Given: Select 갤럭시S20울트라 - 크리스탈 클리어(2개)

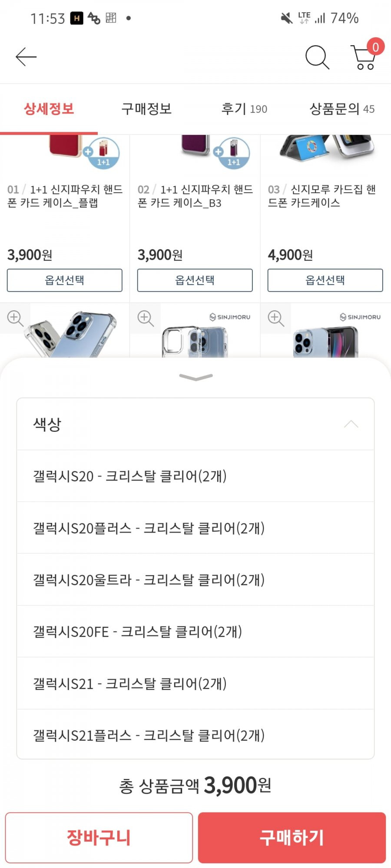Looking at the screenshot, I should point(195,580).
